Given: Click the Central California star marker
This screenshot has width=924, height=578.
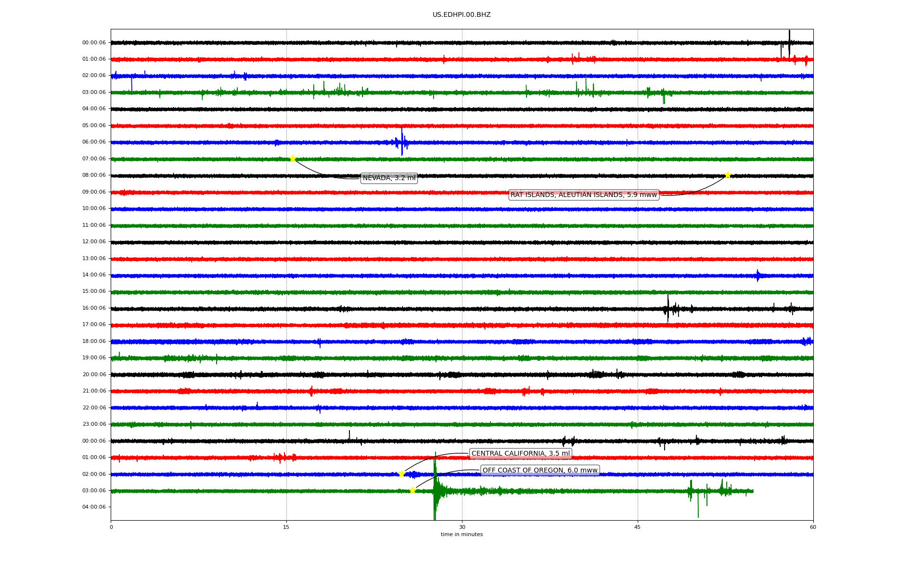Looking at the screenshot, I should (402, 474).
